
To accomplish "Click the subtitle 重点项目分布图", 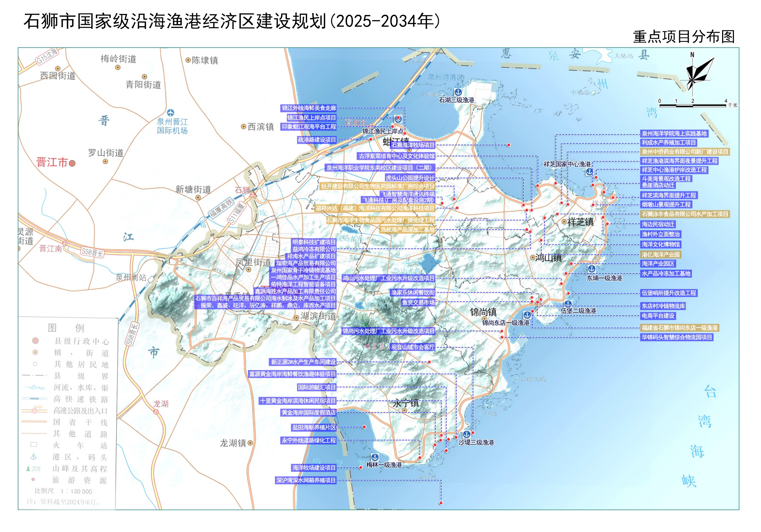I will click(684, 37).
